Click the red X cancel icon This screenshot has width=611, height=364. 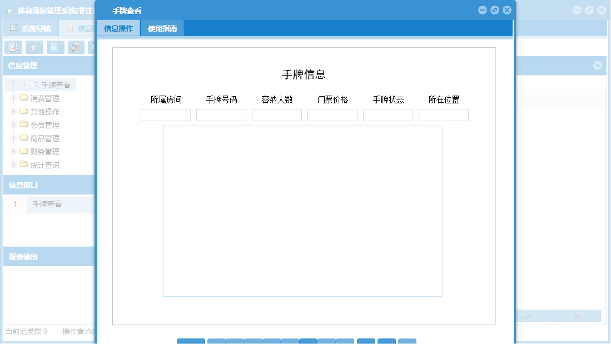pos(577,316)
